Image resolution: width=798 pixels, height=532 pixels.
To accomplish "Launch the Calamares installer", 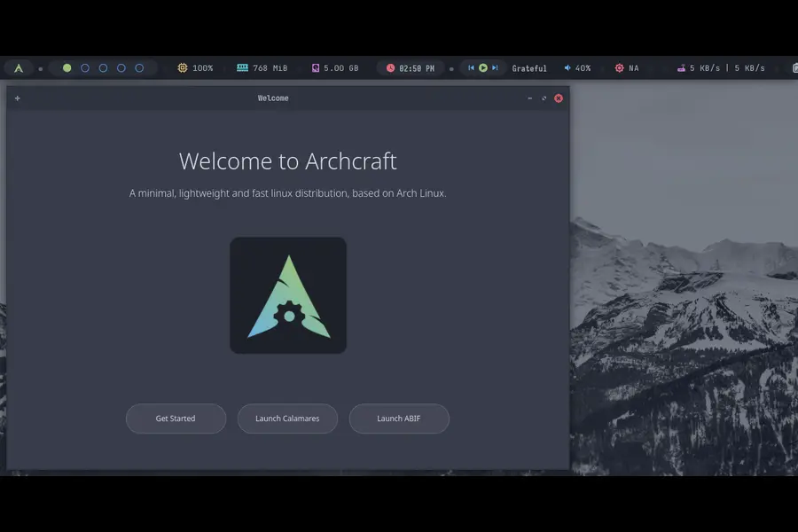I will click(x=287, y=419).
